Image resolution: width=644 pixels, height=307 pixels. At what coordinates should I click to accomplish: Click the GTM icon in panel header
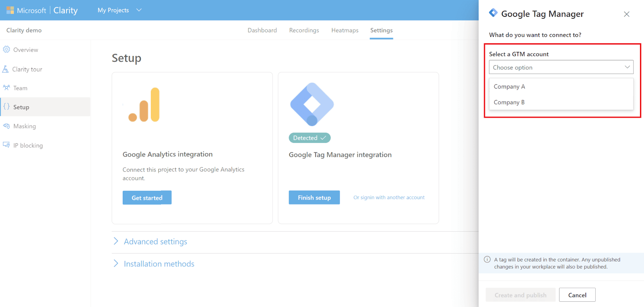tap(493, 13)
